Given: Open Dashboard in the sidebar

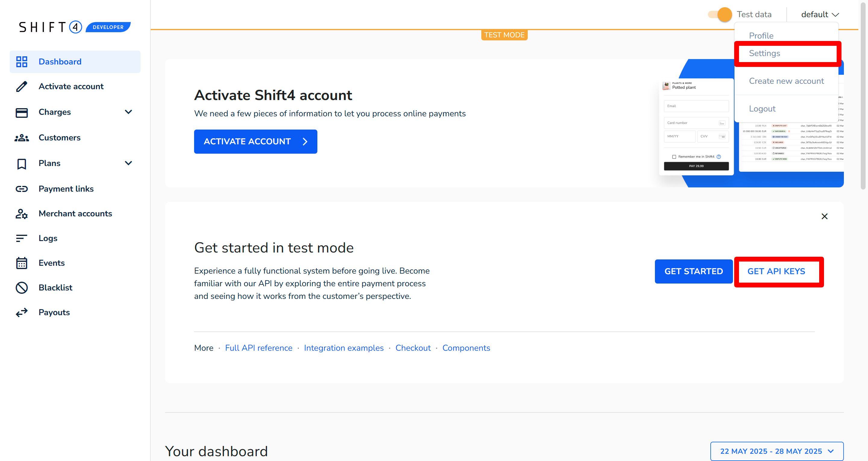Looking at the screenshot, I should [75, 62].
